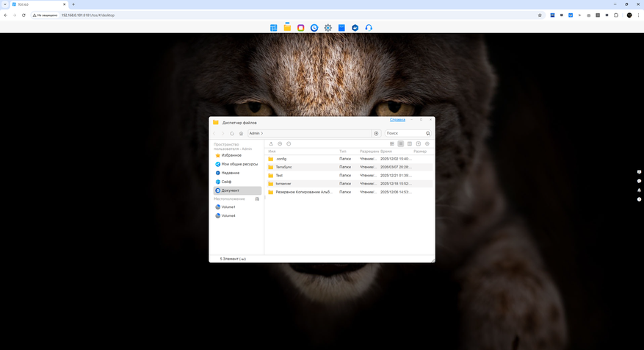Click the create new circled-plus toolbar icon
The height and width of the screenshot is (350, 644).
coord(280,143)
